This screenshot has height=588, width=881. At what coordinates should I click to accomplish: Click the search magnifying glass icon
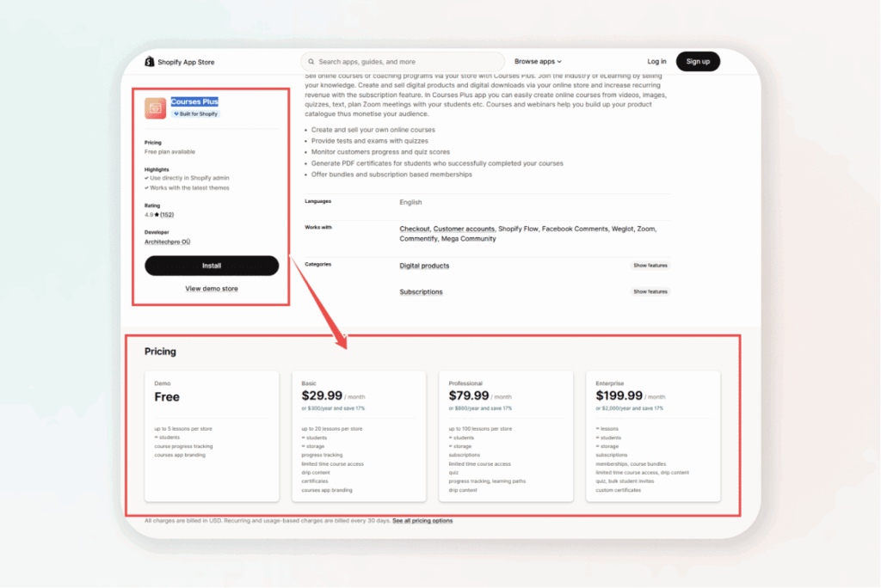click(x=311, y=61)
